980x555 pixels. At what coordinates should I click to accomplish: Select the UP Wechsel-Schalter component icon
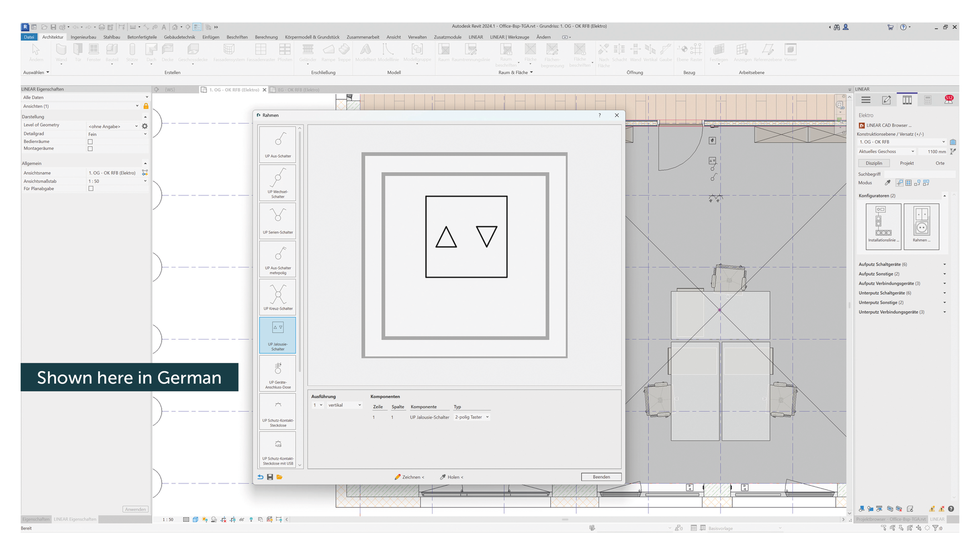coord(278,182)
